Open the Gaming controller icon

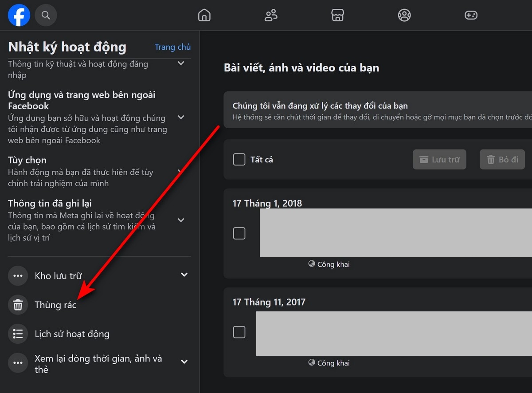tap(471, 15)
